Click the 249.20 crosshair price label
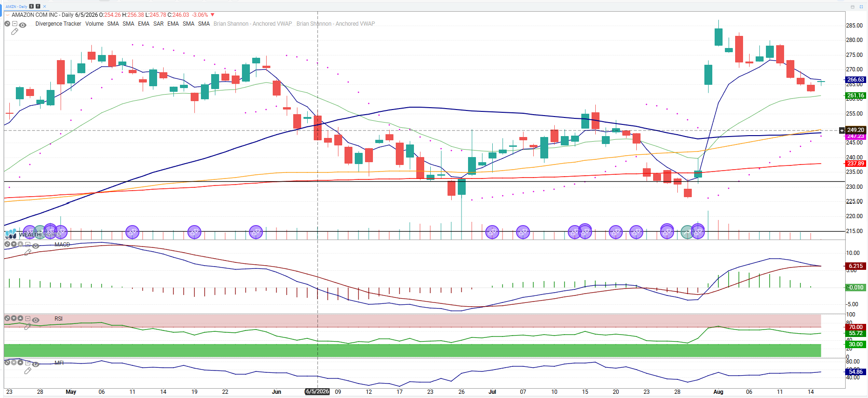Viewport: 868px width, 398px height. coord(855,130)
